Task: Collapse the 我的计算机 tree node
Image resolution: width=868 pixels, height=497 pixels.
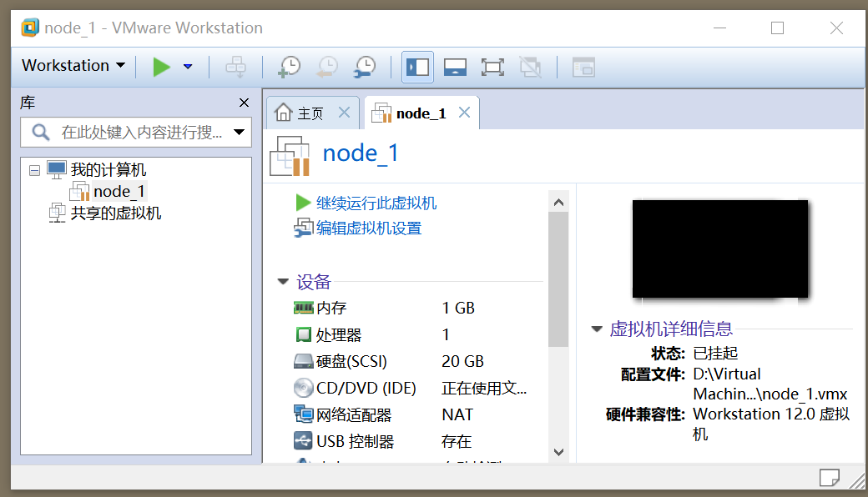Action: click(x=34, y=170)
